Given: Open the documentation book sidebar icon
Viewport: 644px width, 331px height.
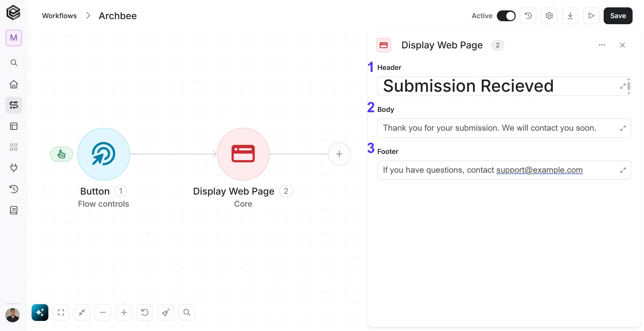Looking at the screenshot, I should tap(14, 210).
